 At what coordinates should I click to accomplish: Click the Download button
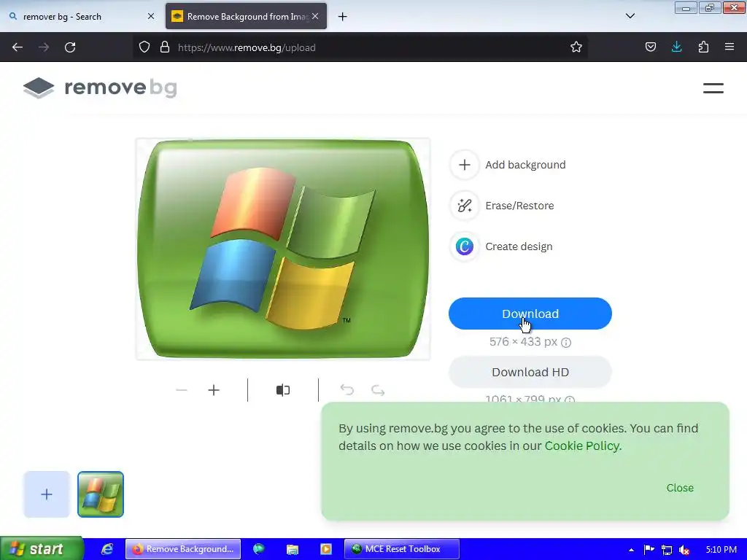point(530,314)
